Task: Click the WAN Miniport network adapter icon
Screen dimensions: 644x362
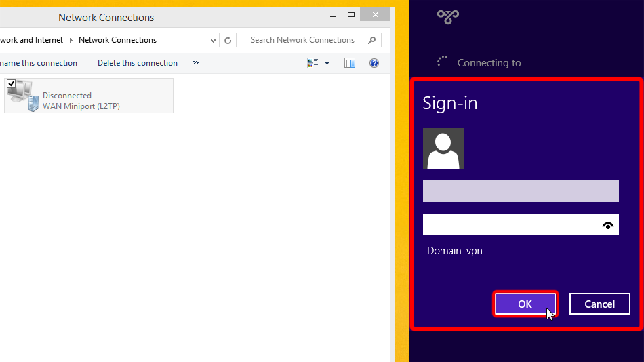Action: 22,96
